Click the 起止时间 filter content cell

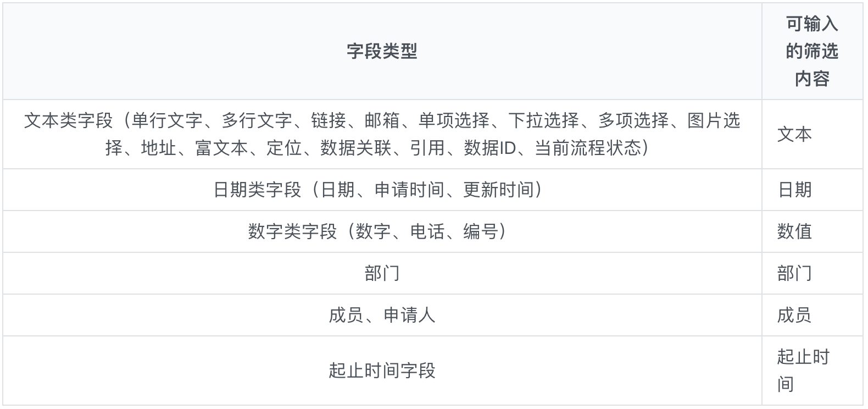coord(812,371)
